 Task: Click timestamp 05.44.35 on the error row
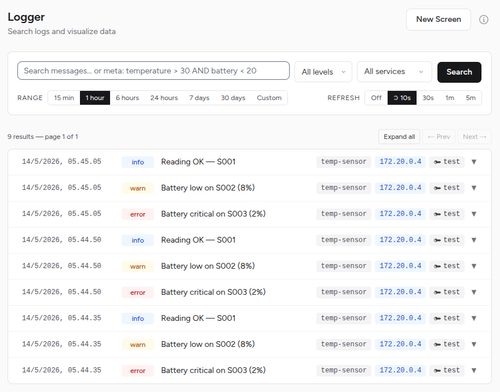[x=62, y=370]
